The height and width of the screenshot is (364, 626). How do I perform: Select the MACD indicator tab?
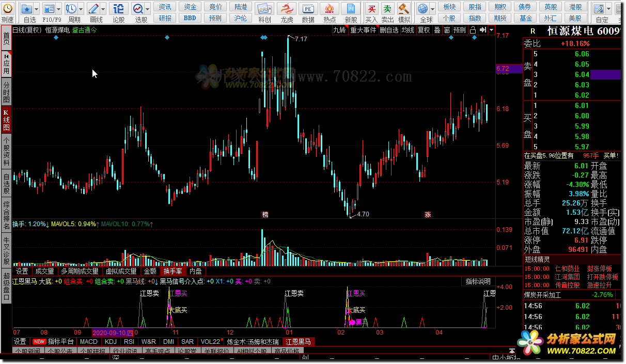tap(88, 342)
